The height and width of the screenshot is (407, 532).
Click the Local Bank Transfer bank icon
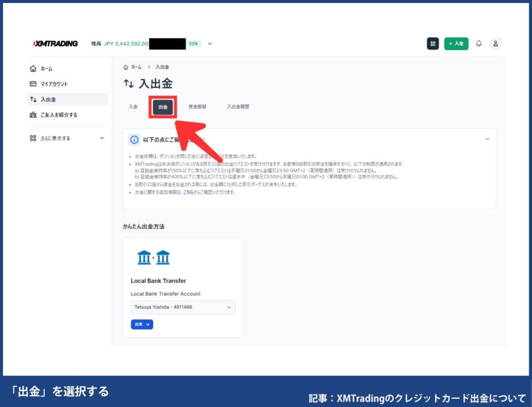pyautogui.click(x=153, y=258)
